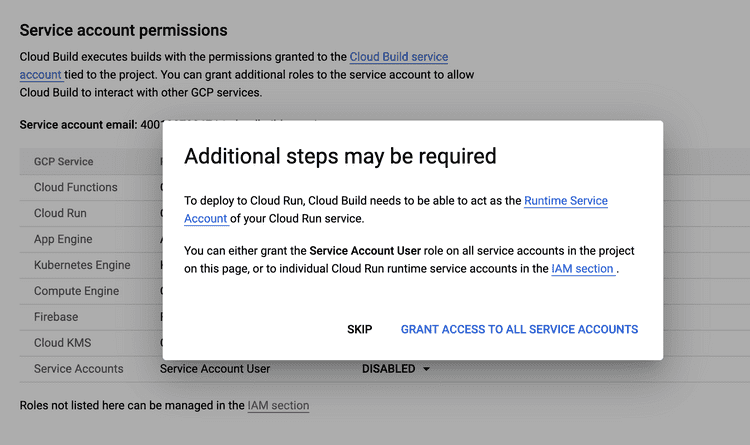The height and width of the screenshot is (445, 750).
Task: Select the Cloud Run row label
Action: pos(60,213)
